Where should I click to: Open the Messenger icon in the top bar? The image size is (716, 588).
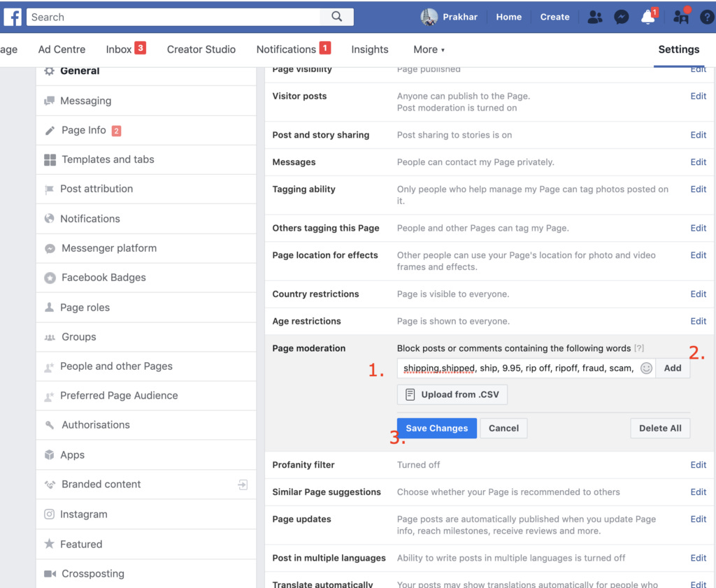coord(621,17)
